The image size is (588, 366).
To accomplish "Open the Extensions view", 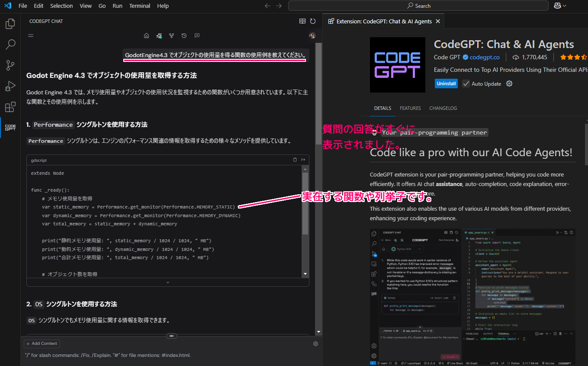I will 10,107.
